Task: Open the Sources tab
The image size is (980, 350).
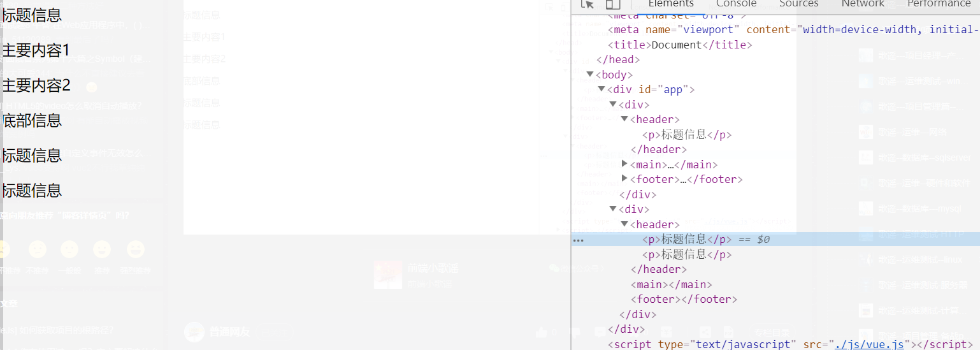Action: pos(798,4)
